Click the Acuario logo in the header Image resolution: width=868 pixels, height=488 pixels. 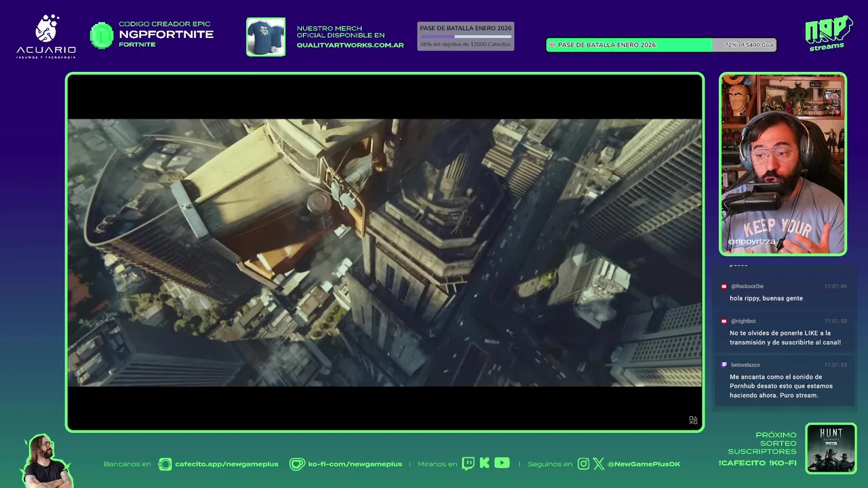[x=46, y=36]
